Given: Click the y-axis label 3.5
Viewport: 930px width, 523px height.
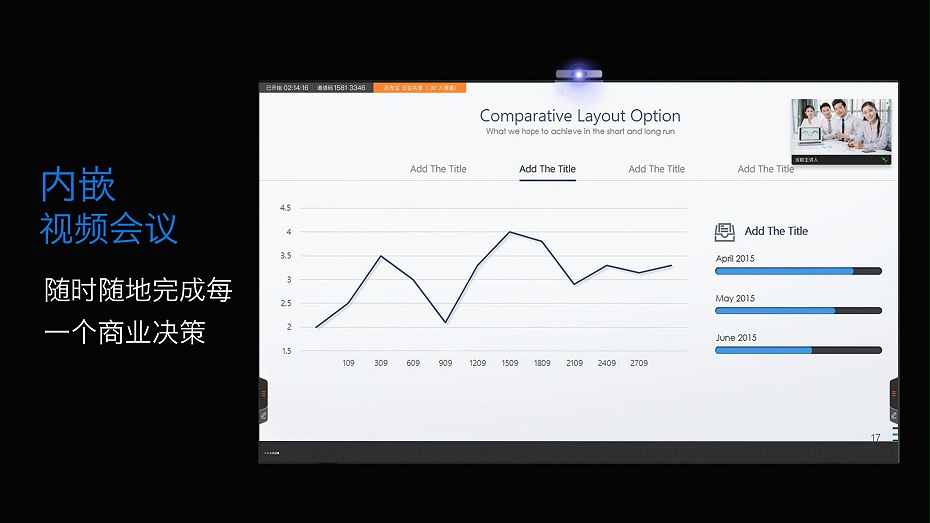Looking at the screenshot, I should 286,256.
